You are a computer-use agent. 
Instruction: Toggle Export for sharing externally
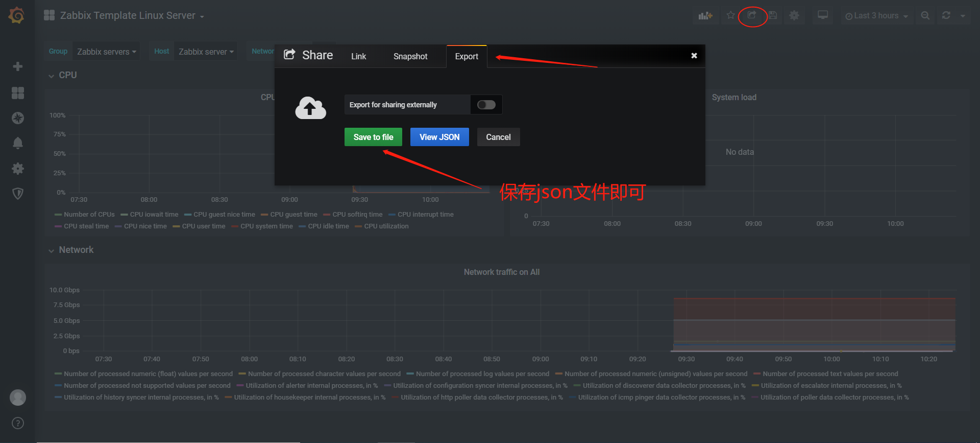486,105
